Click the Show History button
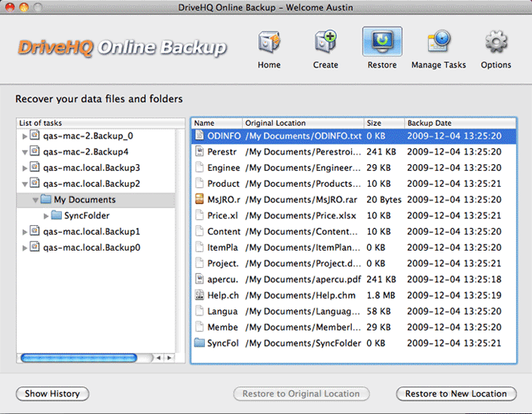 (53, 394)
